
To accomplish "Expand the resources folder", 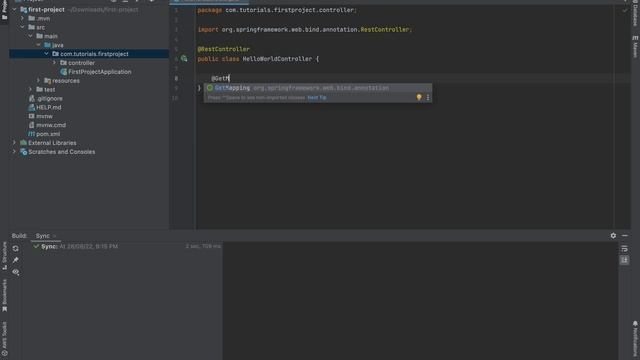I will (x=38, y=80).
